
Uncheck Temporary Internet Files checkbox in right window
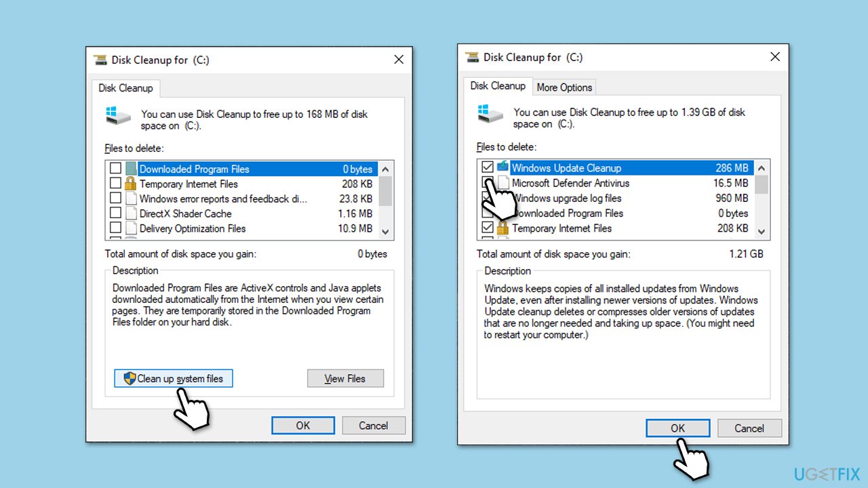488,228
